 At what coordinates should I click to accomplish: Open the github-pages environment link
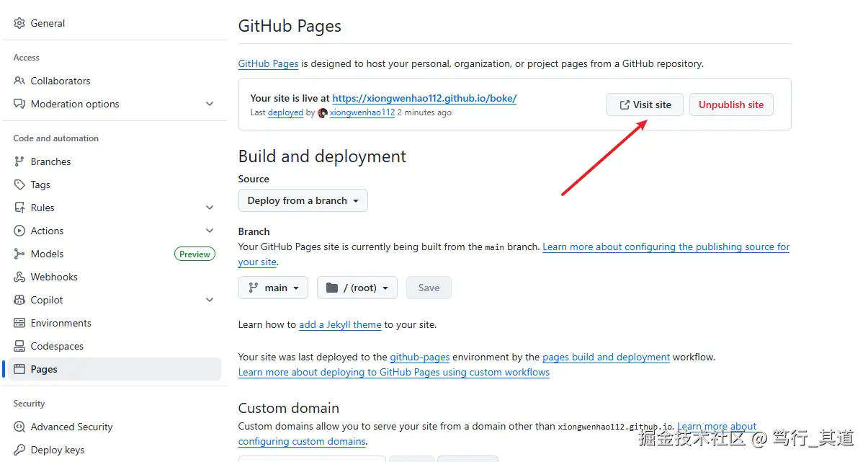[x=420, y=357]
